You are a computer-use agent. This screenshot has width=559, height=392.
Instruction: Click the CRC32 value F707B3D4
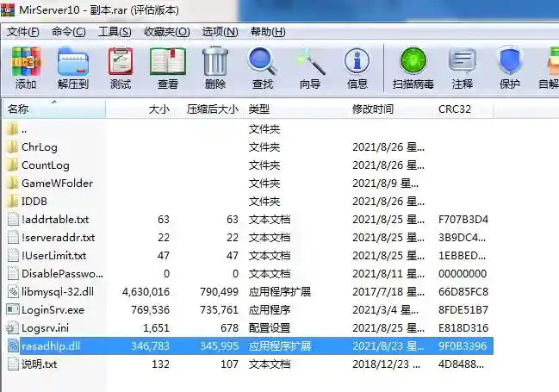coord(463,220)
